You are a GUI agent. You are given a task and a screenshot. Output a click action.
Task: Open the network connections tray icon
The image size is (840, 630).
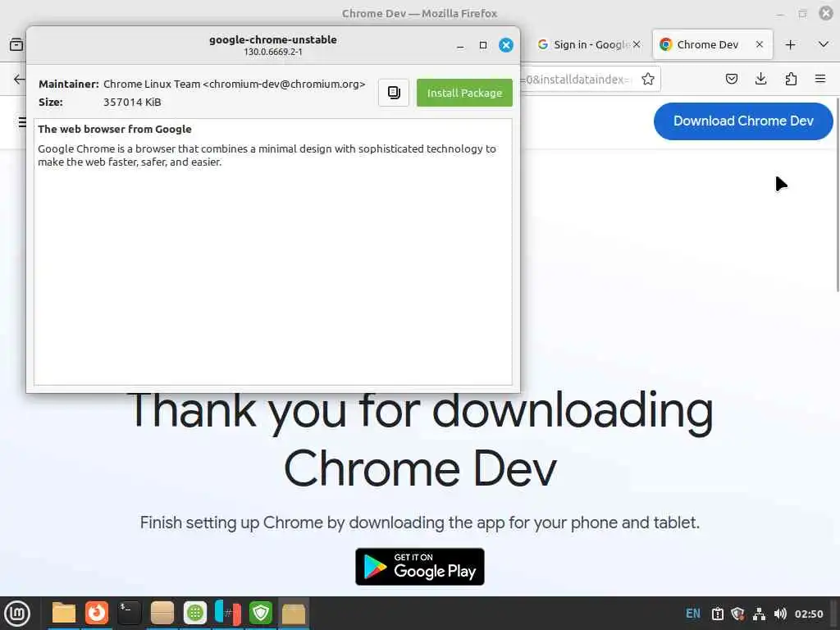(759, 614)
